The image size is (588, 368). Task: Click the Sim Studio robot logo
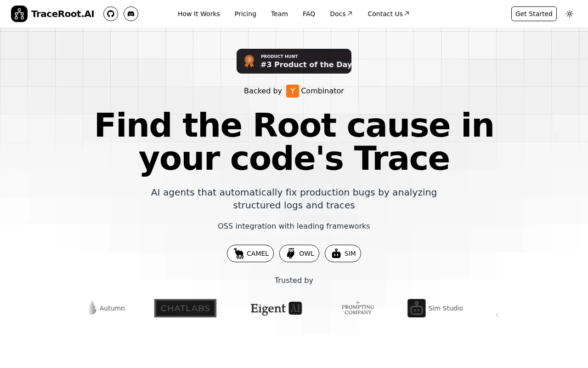click(x=416, y=308)
